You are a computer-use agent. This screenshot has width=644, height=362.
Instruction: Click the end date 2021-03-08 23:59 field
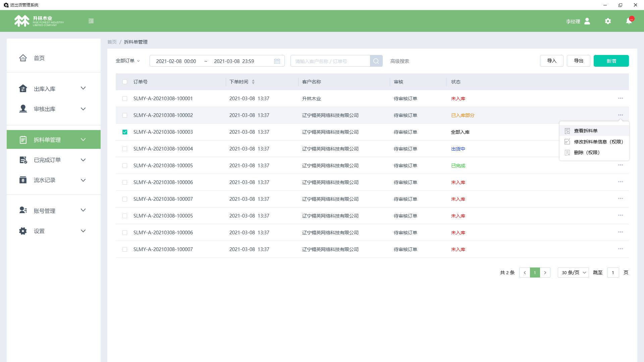click(234, 61)
